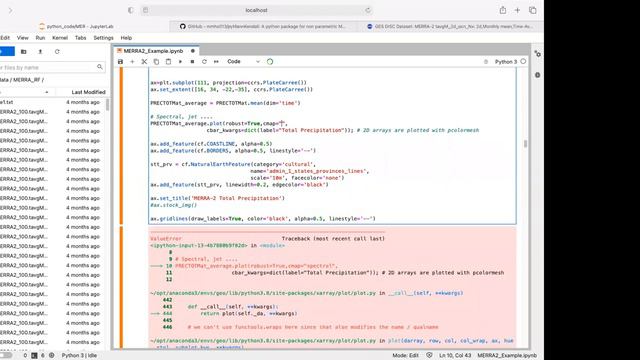
Task: Open the Run menu
Action: [x=40, y=38]
